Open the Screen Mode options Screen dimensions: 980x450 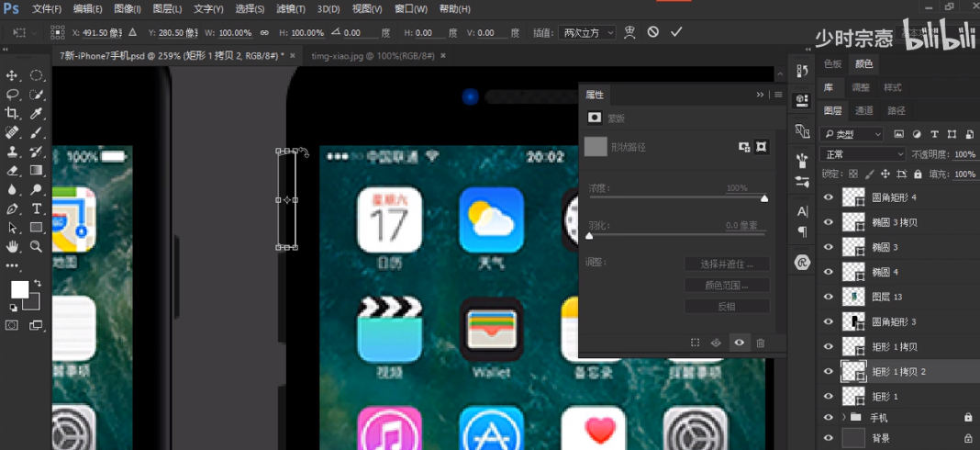point(37,325)
